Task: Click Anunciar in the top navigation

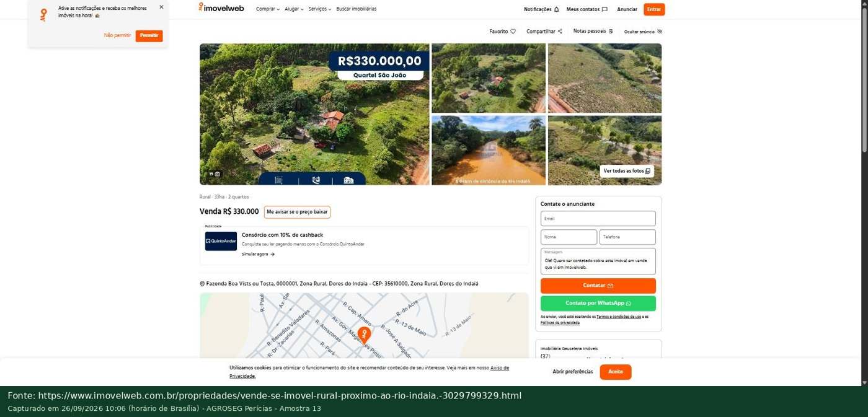Action: [627, 9]
